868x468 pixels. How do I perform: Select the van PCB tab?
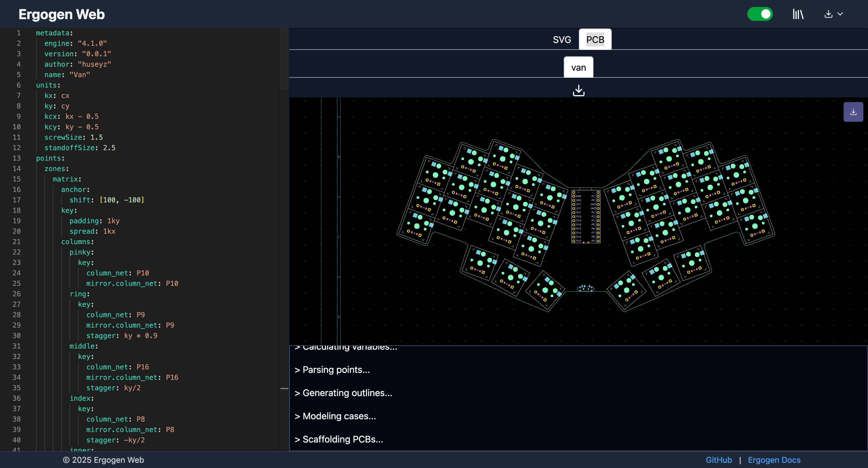click(x=578, y=68)
